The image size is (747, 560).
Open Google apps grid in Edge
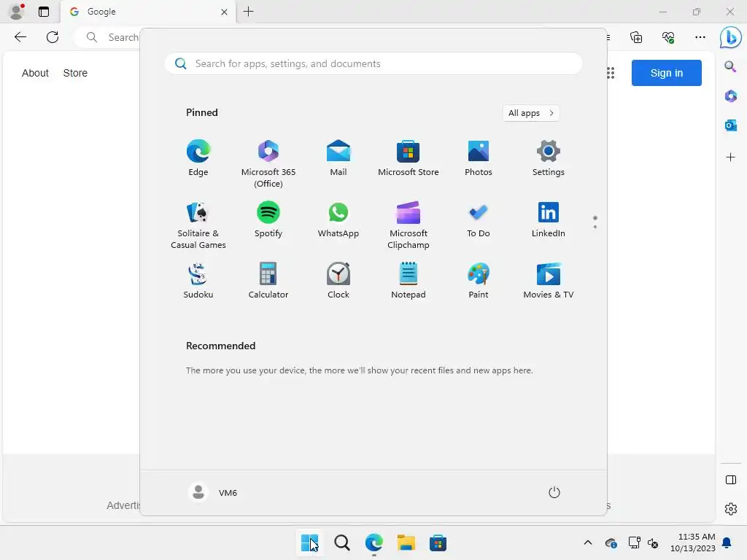611,73
